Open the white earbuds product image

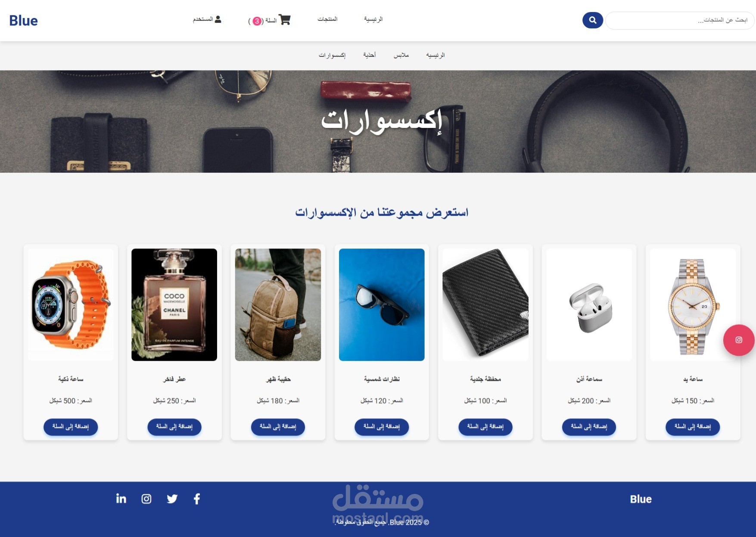tap(589, 304)
